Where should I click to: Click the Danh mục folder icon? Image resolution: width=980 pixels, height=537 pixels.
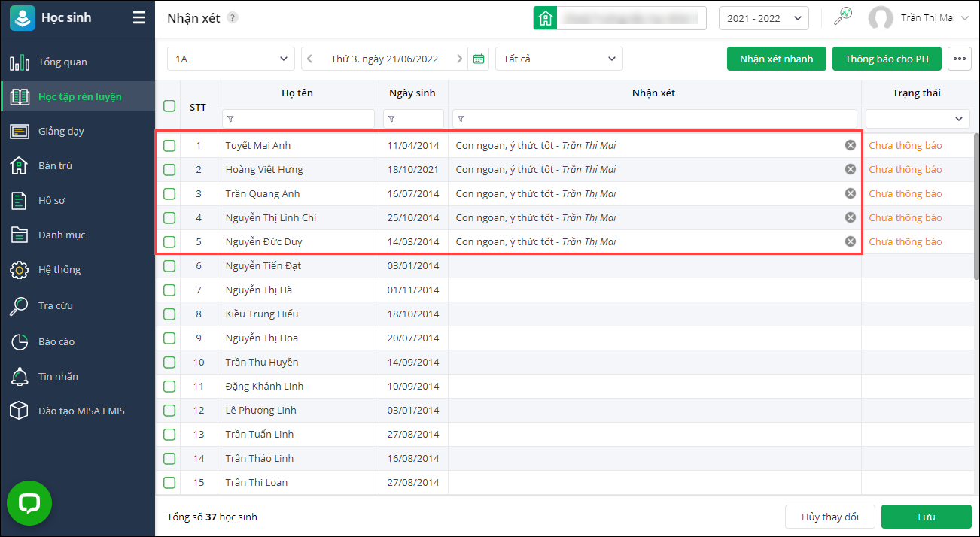coord(20,235)
